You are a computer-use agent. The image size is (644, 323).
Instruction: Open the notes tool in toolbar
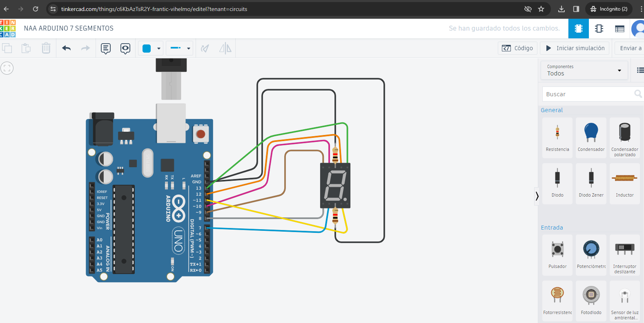pyautogui.click(x=106, y=49)
